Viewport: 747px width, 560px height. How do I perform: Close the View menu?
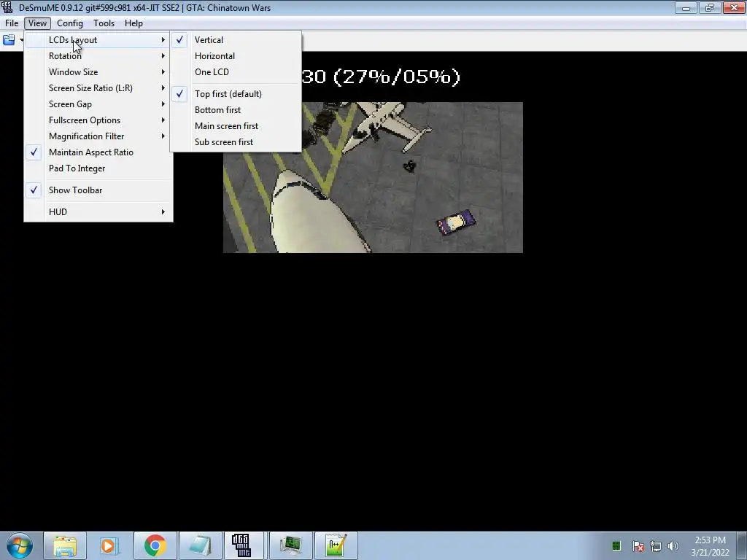pyautogui.click(x=37, y=23)
